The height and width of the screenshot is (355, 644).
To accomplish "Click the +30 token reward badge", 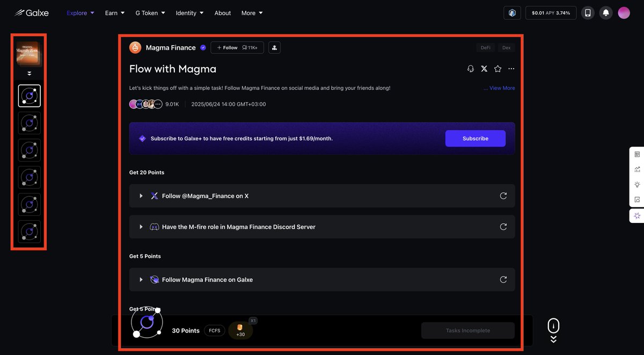I will point(240,331).
